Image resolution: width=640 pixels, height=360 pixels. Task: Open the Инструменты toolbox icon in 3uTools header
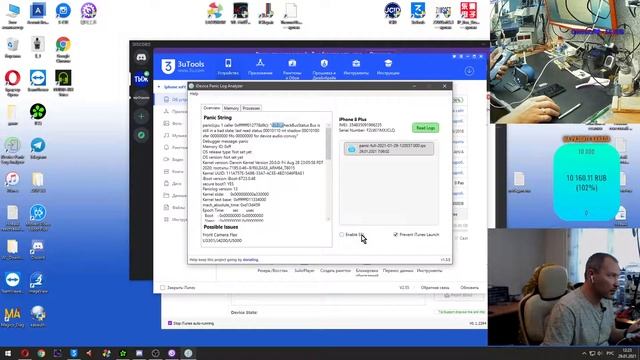click(356, 63)
